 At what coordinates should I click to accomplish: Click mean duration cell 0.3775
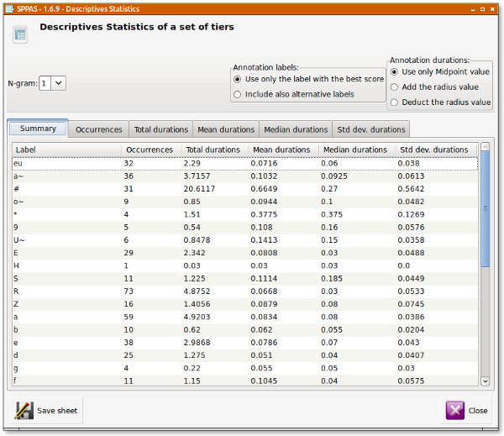click(x=264, y=214)
